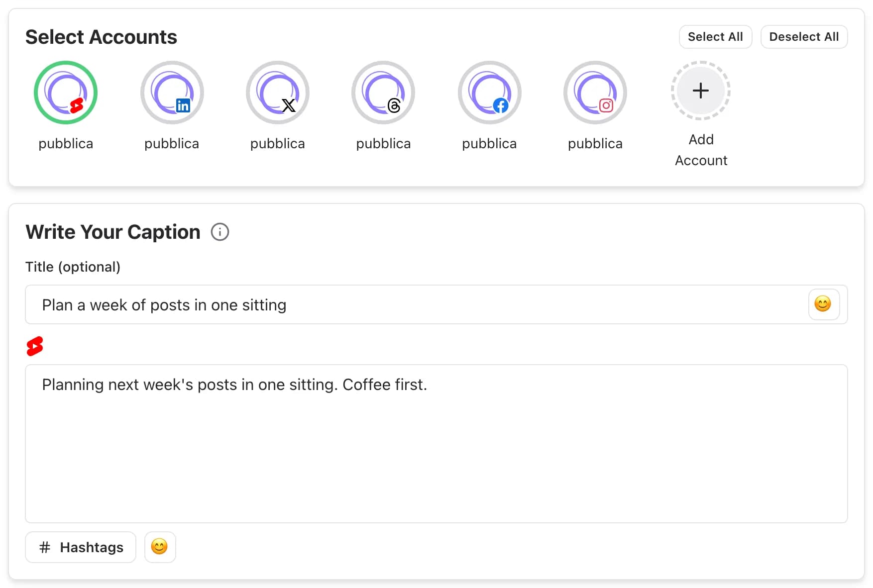873x588 pixels.
Task: Click the YouTube Shorts icon above caption
Action: click(35, 346)
